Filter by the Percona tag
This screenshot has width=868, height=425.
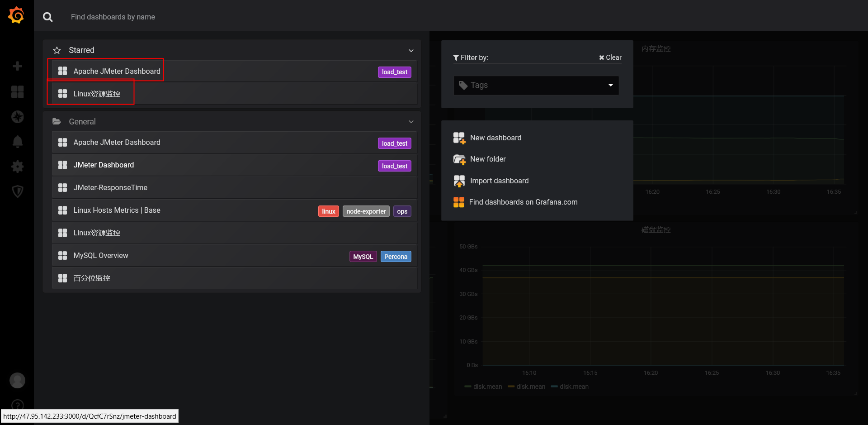click(x=396, y=257)
